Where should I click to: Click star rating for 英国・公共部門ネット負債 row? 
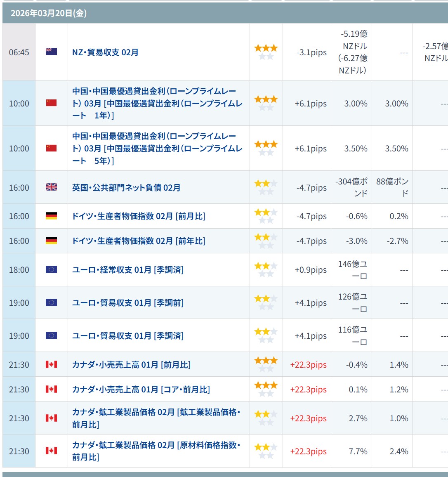click(x=266, y=187)
